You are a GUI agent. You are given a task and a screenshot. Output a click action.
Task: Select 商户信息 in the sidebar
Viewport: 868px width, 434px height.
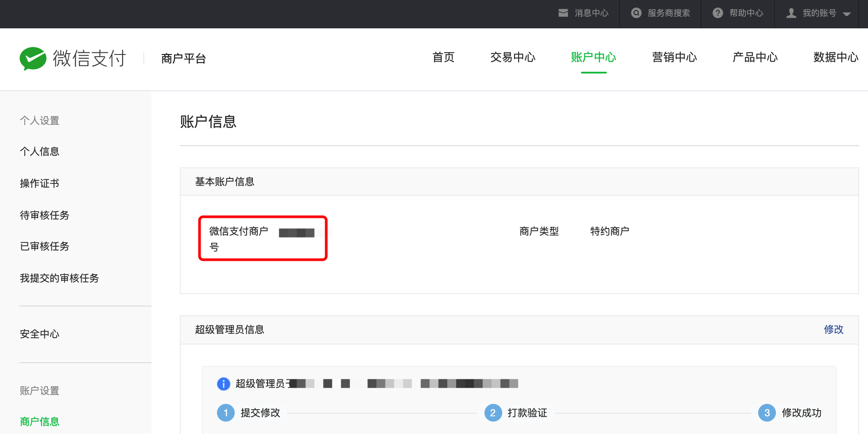click(39, 422)
